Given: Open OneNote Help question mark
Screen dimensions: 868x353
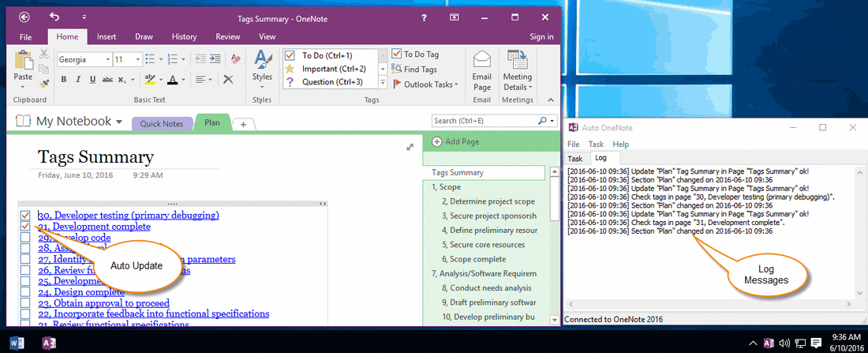Looking at the screenshot, I should point(424,17).
